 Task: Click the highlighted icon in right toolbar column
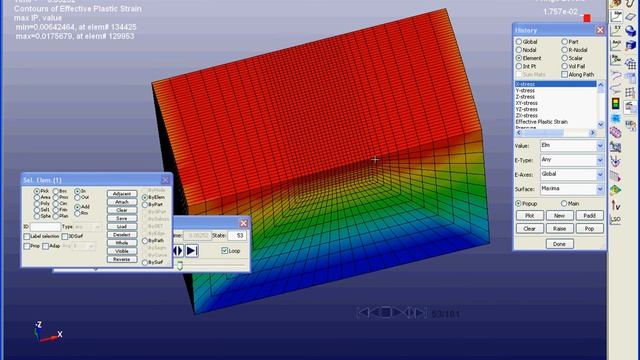click(631, 107)
